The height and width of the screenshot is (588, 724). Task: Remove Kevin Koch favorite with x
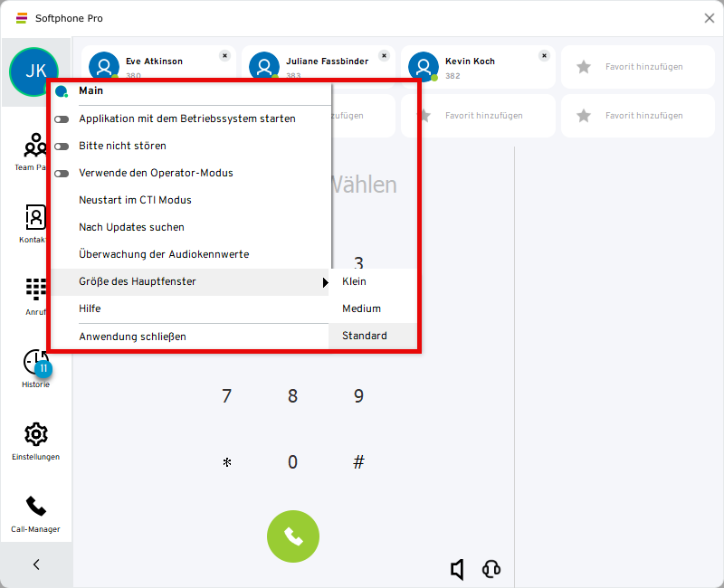point(544,55)
